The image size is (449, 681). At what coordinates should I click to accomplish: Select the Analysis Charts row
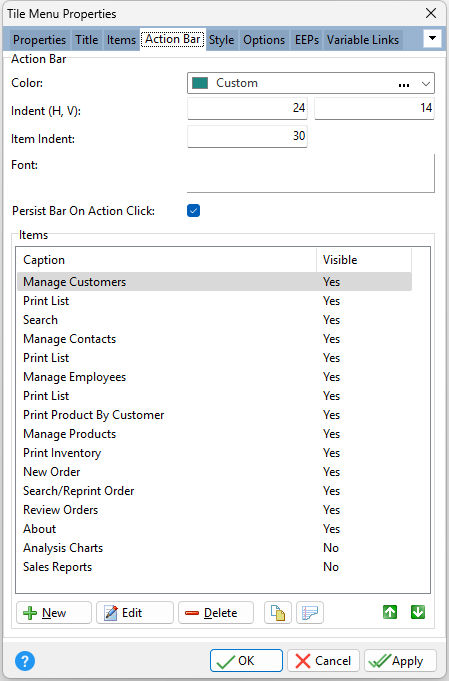click(215, 548)
